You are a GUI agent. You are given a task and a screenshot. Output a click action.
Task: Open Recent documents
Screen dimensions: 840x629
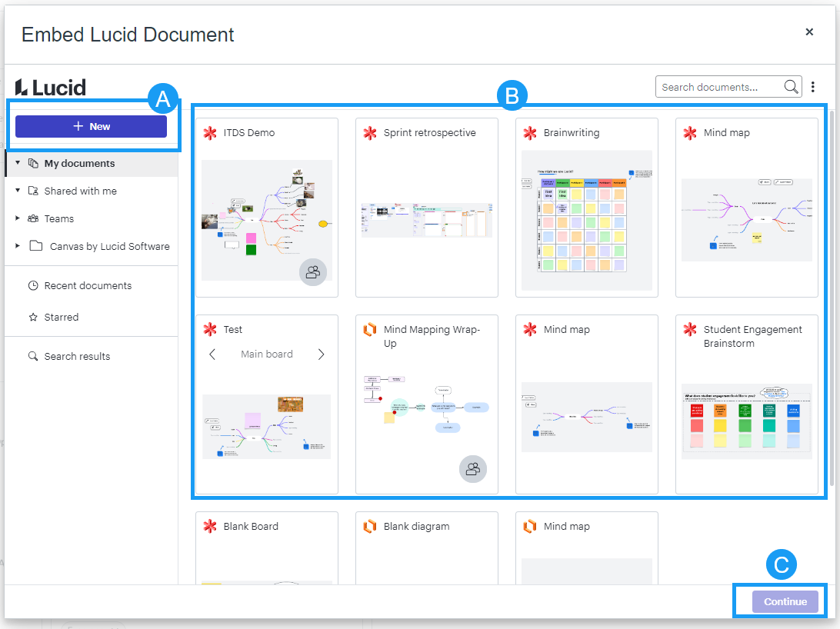pos(87,285)
